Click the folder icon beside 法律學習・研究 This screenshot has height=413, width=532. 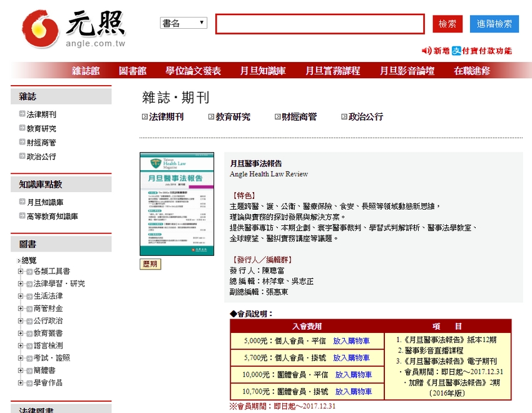[29, 284]
